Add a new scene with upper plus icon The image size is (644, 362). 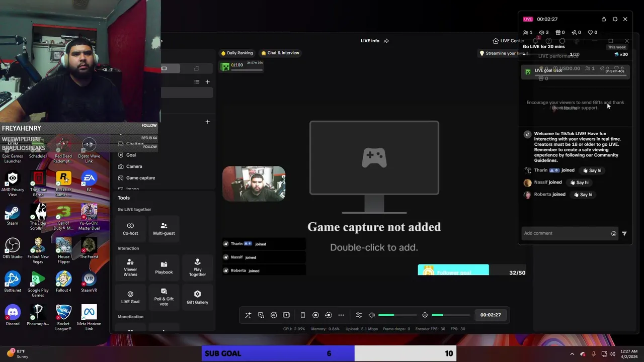(x=207, y=82)
